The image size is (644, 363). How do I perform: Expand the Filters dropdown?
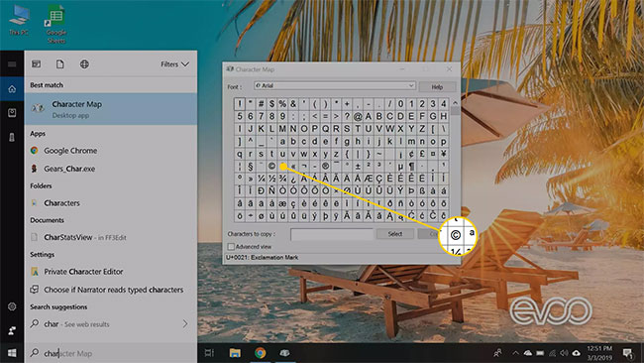pyautogui.click(x=175, y=64)
